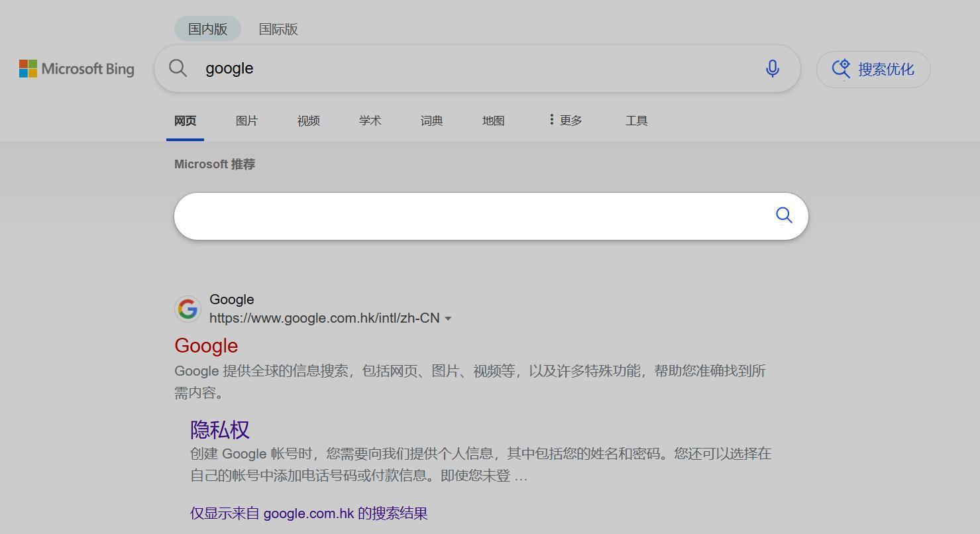The width and height of the screenshot is (980, 534).
Task: Activate the microphone voice search icon
Action: point(772,68)
